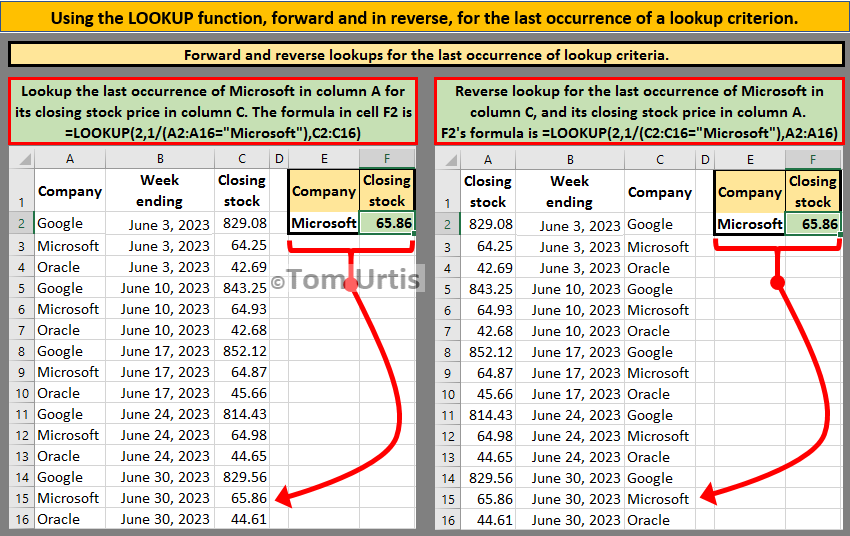This screenshot has height=536, width=850.
Task: Click the select-all corner of the forward lookup sheet
Action: (x=22, y=159)
